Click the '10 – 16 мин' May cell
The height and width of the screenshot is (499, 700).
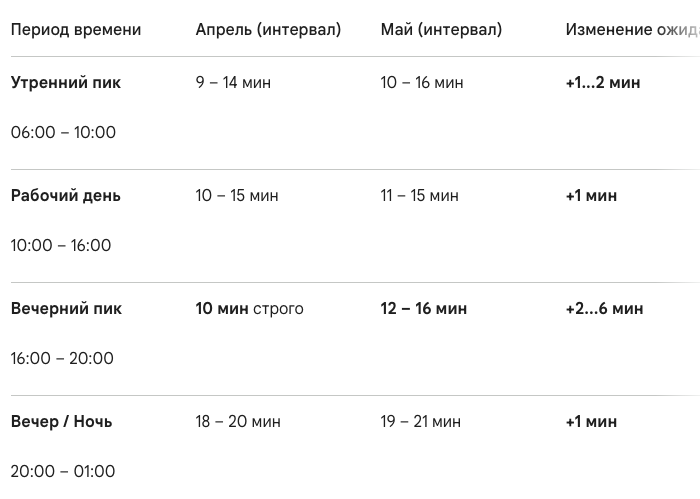pyautogui.click(x=422, y=83)
